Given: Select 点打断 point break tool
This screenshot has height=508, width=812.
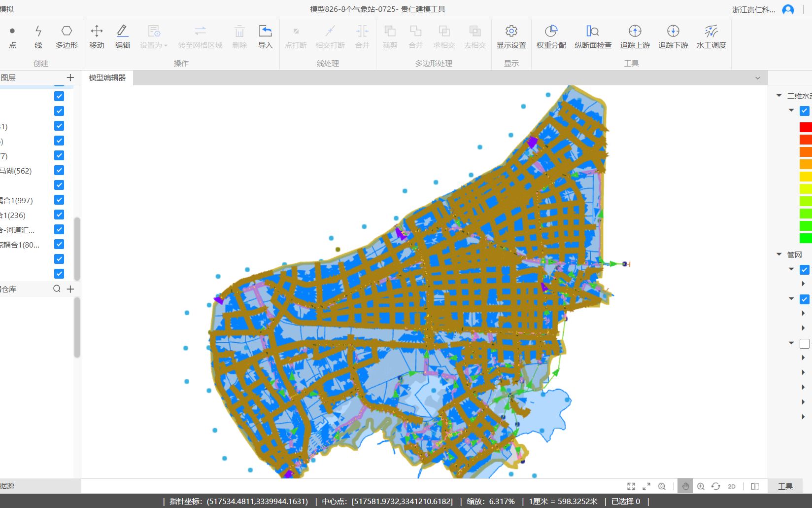Looking at the screenshot, I should tap(296, 37).
